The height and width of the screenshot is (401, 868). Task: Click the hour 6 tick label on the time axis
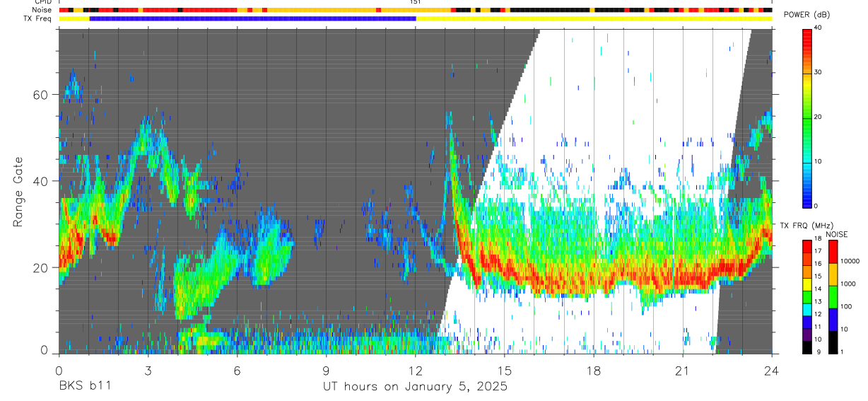tap(237, 371)
